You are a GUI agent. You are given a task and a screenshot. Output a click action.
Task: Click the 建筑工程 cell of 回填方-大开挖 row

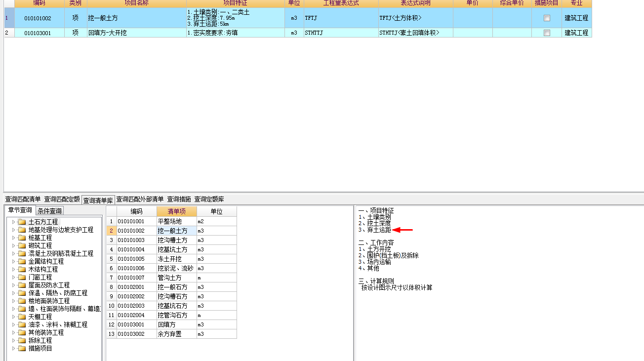(576, 33)
